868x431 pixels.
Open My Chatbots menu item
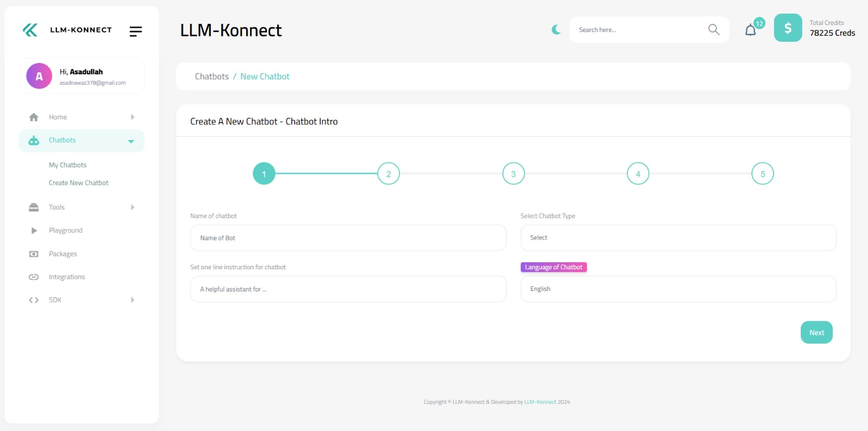click(68, 165)
